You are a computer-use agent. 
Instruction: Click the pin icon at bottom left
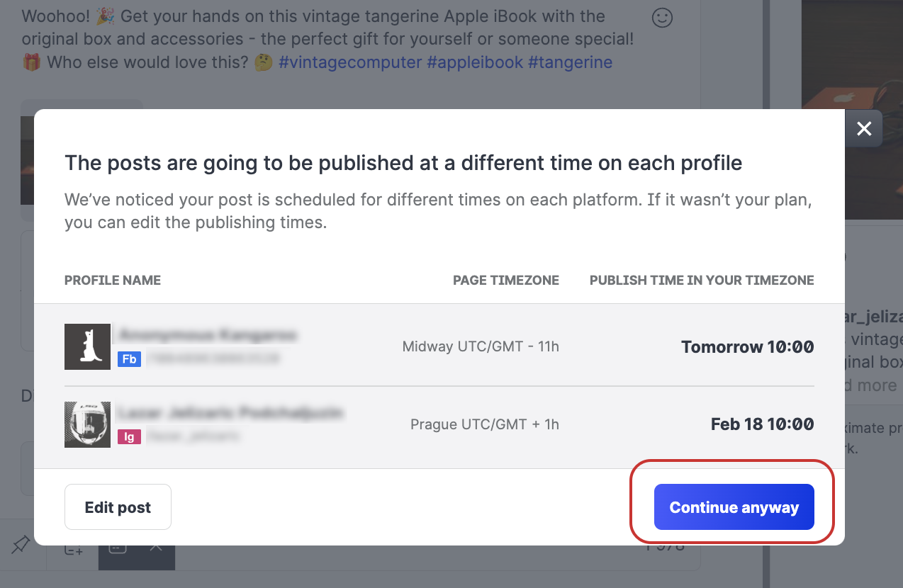[21, 545]
